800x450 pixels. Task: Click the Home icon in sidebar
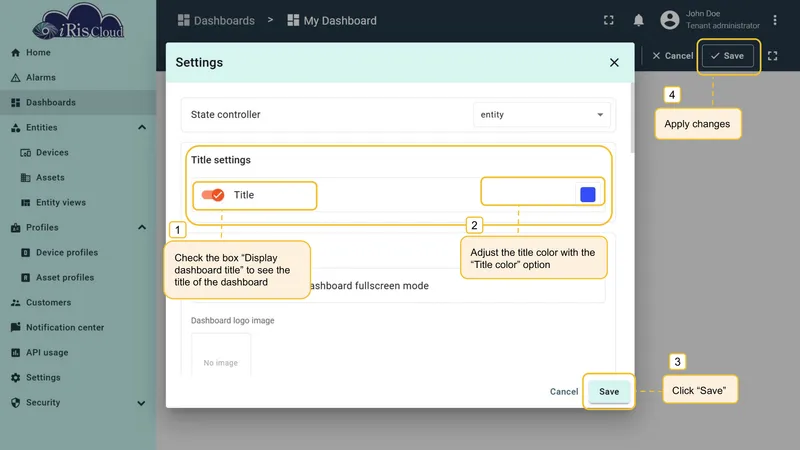15,53
